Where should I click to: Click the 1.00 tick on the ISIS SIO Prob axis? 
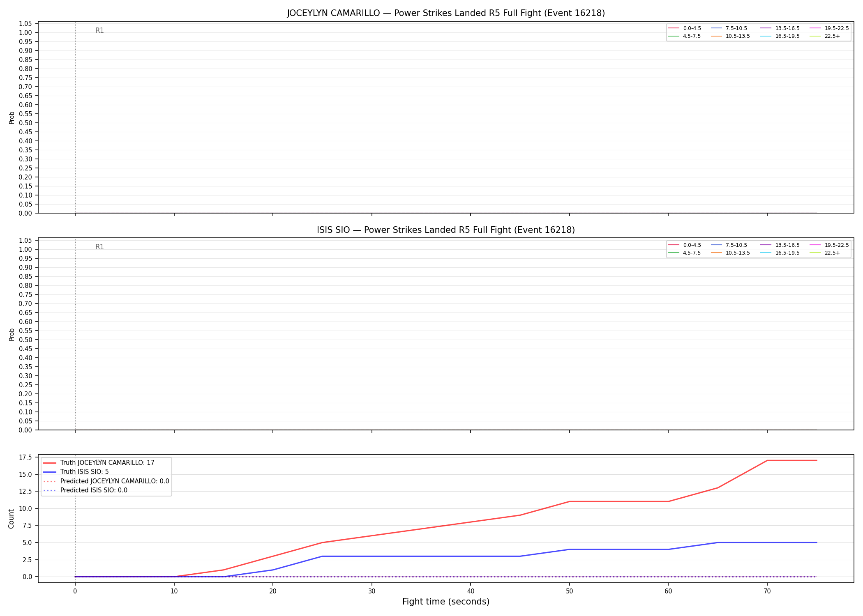click(25, 249)
